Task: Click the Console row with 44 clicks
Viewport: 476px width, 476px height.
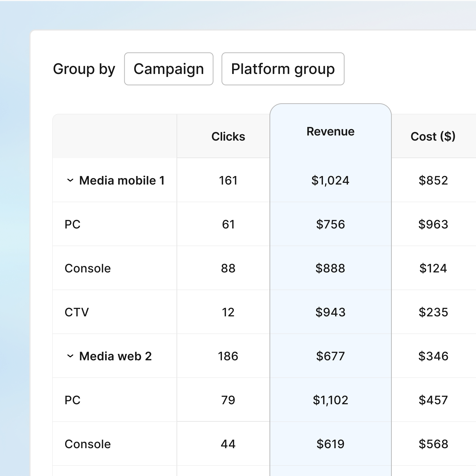Action: (x=88, y=444)
